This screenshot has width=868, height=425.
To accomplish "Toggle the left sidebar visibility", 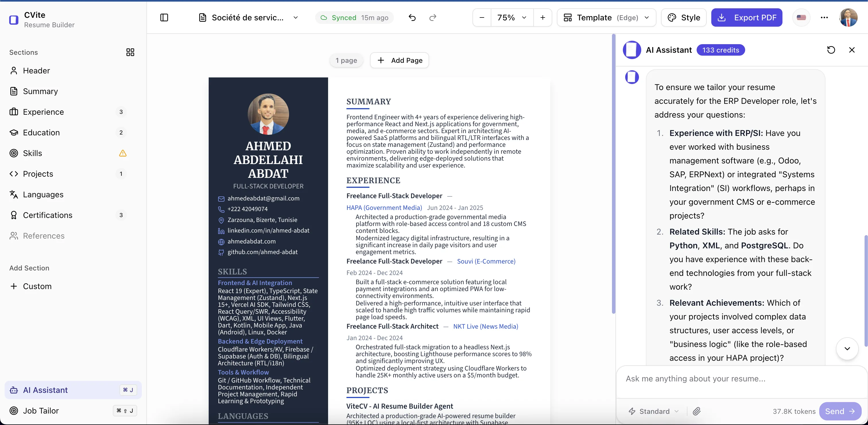I will [x=164, y=17].
